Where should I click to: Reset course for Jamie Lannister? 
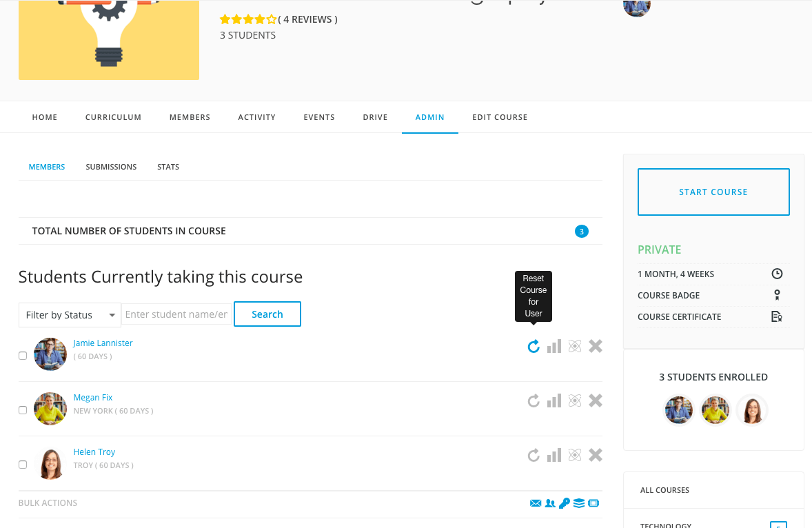(x=534, y=347)
